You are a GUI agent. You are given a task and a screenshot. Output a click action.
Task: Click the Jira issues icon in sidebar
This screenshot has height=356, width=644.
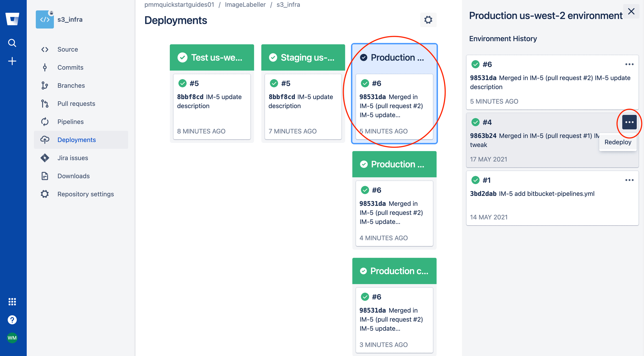[x=44, y=157]
